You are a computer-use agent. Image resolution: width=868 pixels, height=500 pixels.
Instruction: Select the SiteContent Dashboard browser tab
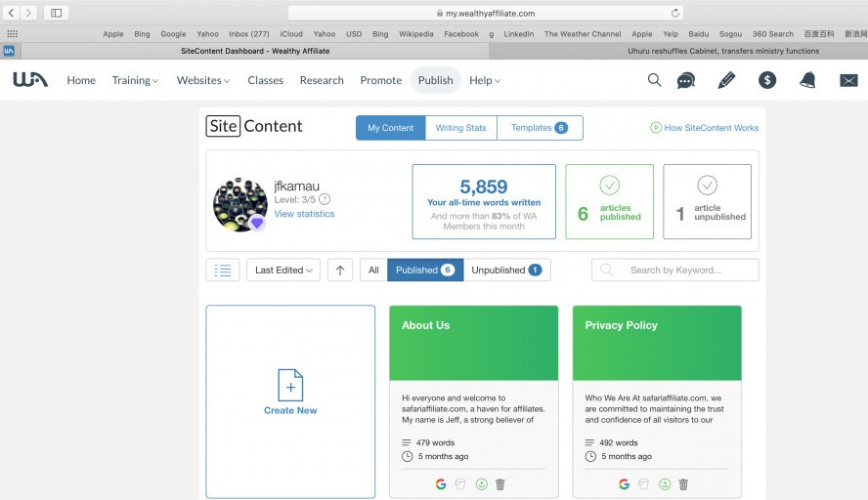(x=255, y=51)
